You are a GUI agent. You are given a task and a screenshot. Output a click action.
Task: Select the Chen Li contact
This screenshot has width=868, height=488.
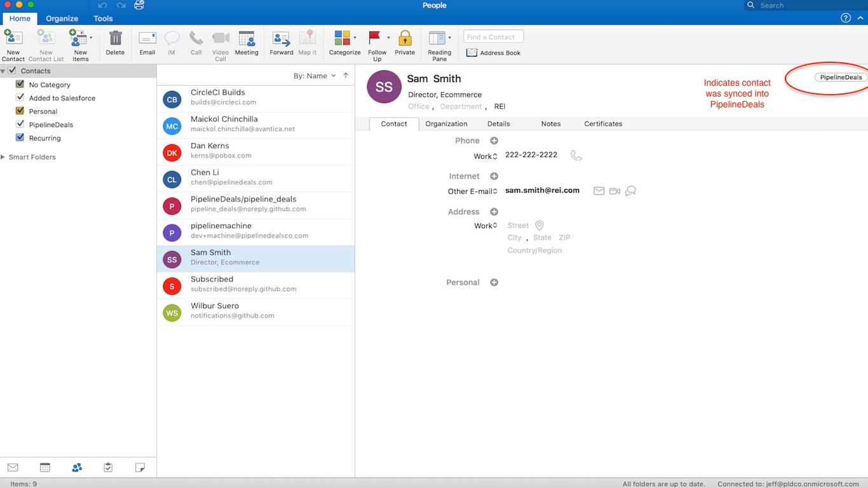coord(255,179)
